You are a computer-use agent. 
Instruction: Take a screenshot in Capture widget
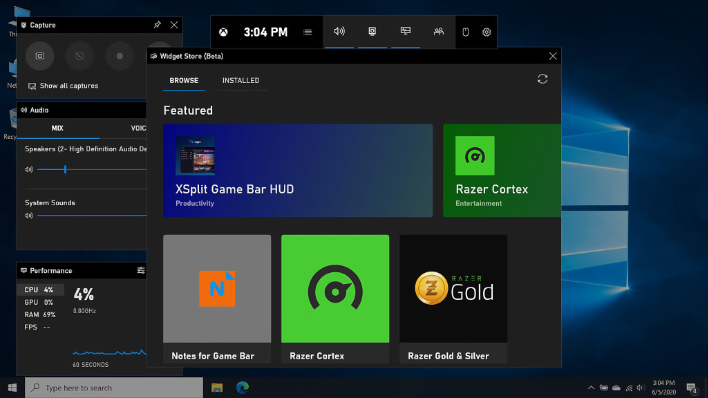[40, 56]
